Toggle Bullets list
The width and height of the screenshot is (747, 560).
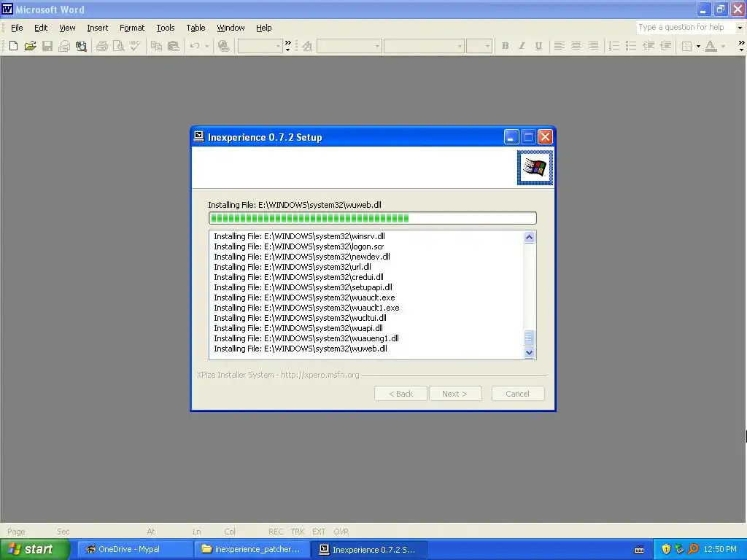point(631,46)
